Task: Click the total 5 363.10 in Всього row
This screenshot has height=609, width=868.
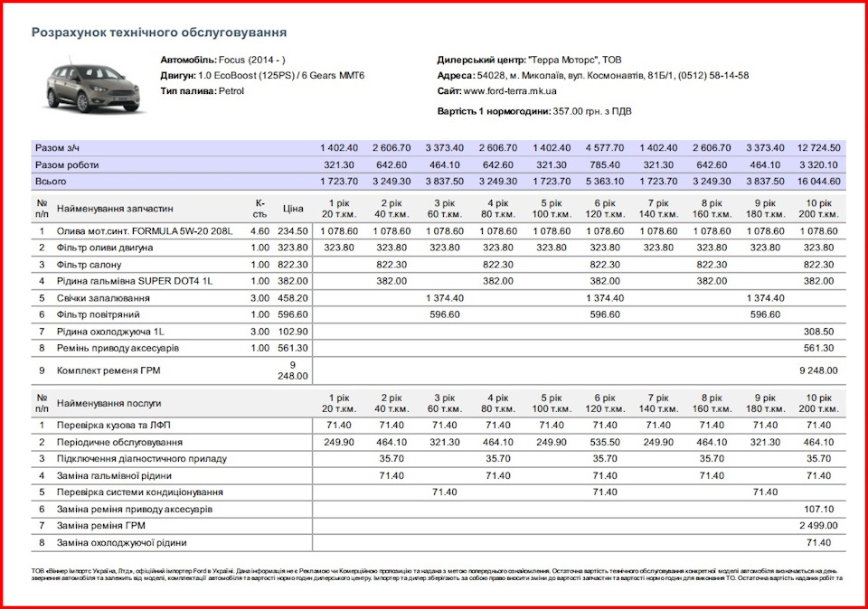Action: (605, 182)
